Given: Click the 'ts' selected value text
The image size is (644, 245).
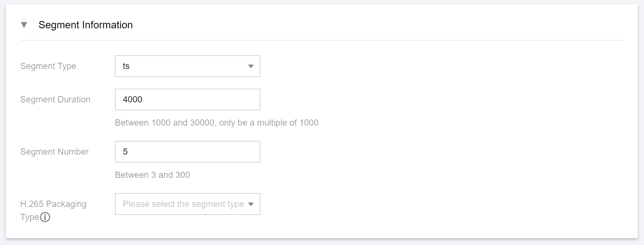Looking at the screenshot, I should [126, 66].
